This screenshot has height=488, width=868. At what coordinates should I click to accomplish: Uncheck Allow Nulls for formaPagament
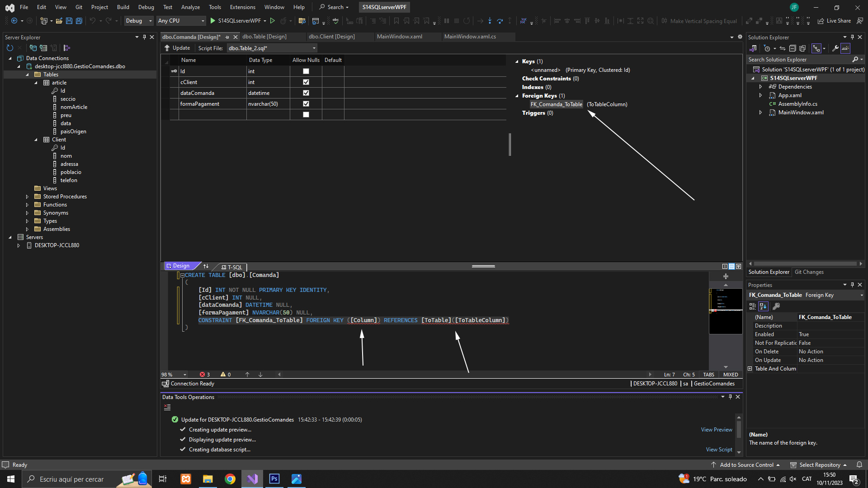[306, 104]
